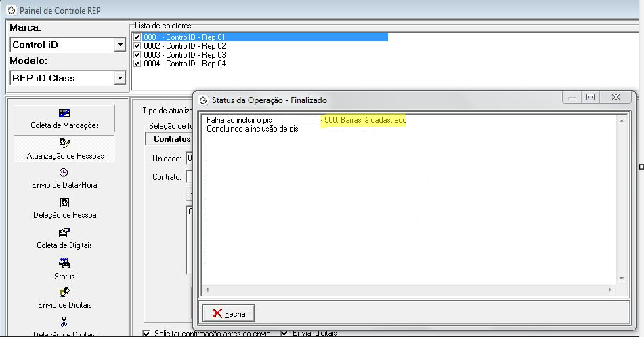
Task: Click the Envio de Data/Hora clock icon
Action: (x=64, y=172)
